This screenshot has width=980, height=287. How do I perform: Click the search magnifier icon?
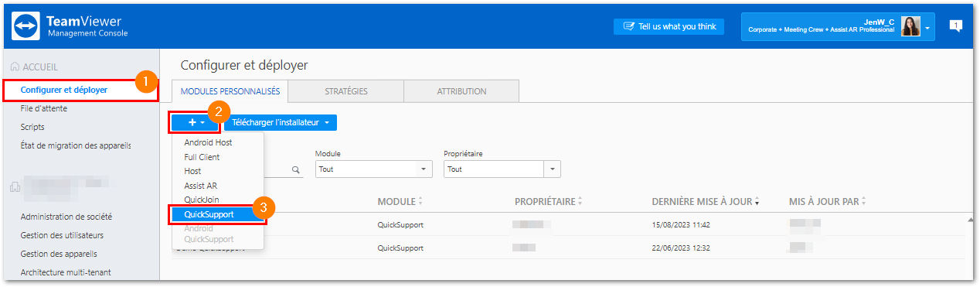[x=295, y=169]
